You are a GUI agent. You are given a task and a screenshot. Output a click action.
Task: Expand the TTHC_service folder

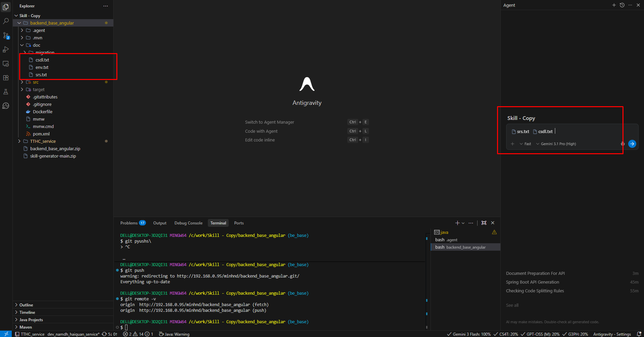click(x=43, y=141)
